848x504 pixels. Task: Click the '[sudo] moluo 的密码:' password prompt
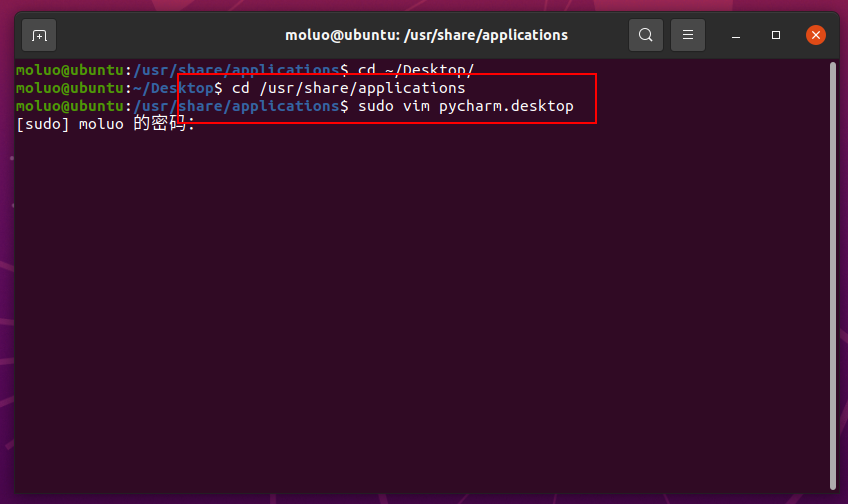pyautogui.click(x=105, y=124)
